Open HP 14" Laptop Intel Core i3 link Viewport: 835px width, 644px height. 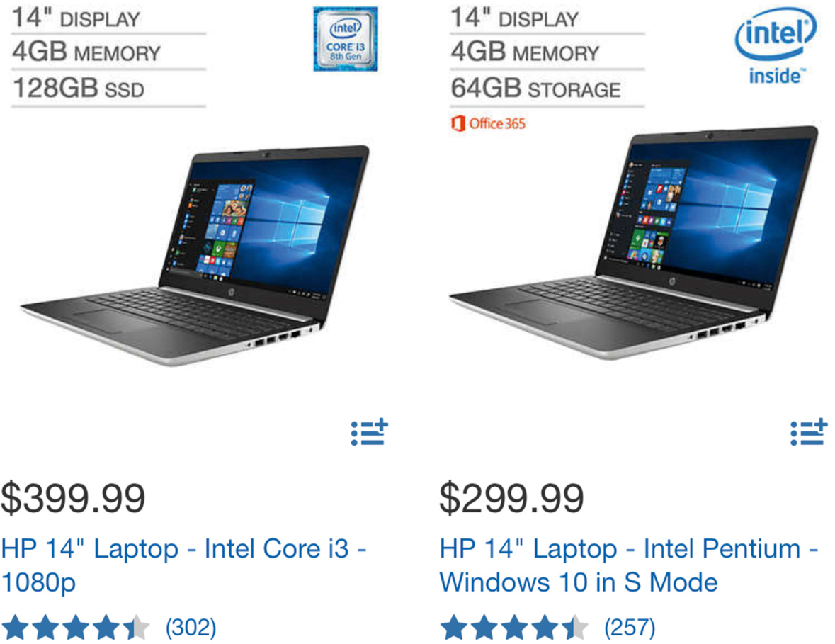[x=183, y=565]
